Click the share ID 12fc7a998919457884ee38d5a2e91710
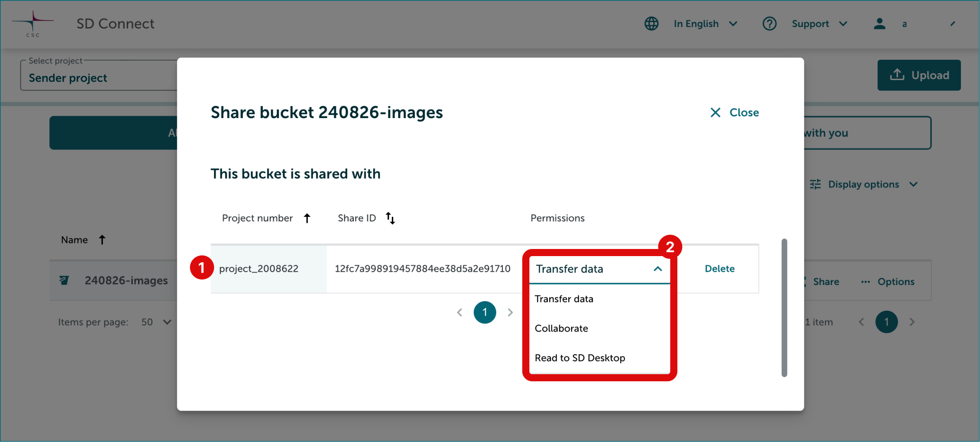The height and width of the screenshot is (442, 980). [423, 268]
